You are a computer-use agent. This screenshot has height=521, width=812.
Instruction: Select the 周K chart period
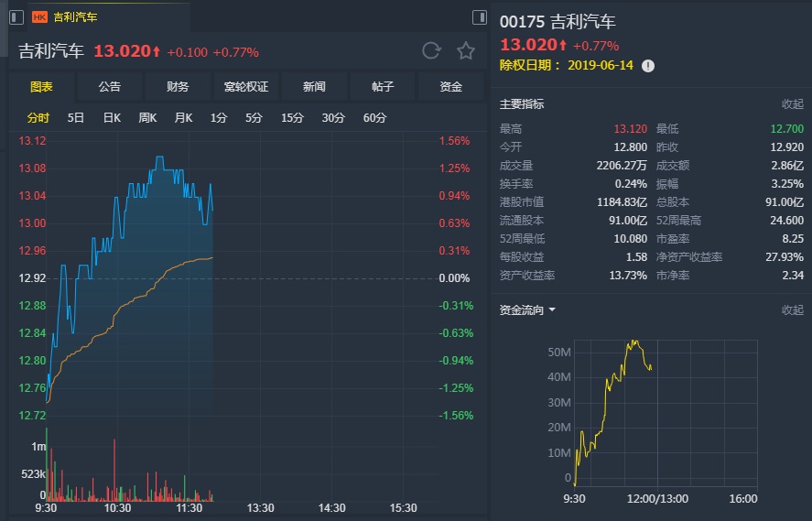click(147, 117)
